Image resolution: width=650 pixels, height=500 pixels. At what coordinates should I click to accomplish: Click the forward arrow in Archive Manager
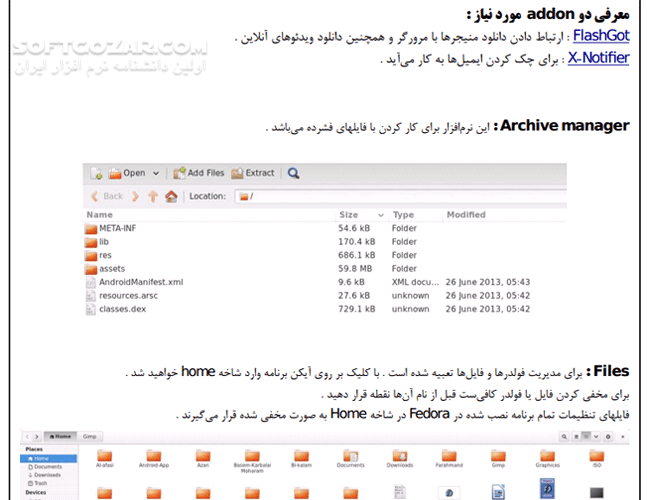point(136,196)
